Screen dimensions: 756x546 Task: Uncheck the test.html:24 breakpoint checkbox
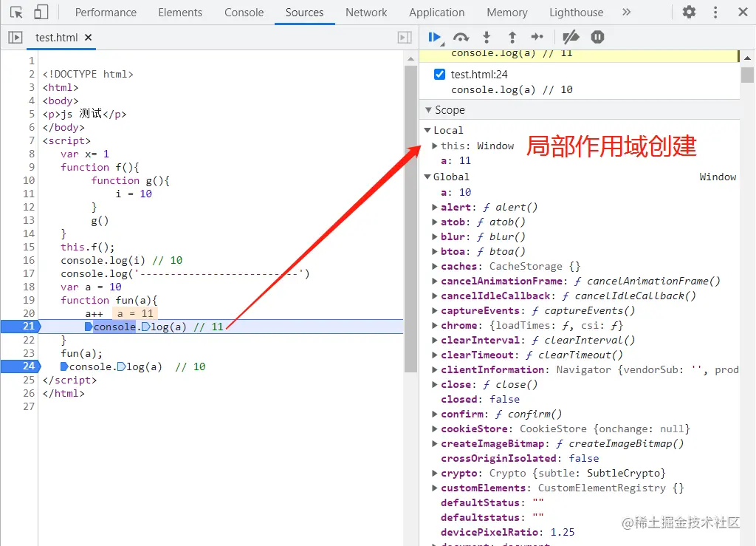pyautogui.click(x=439, y=75)
